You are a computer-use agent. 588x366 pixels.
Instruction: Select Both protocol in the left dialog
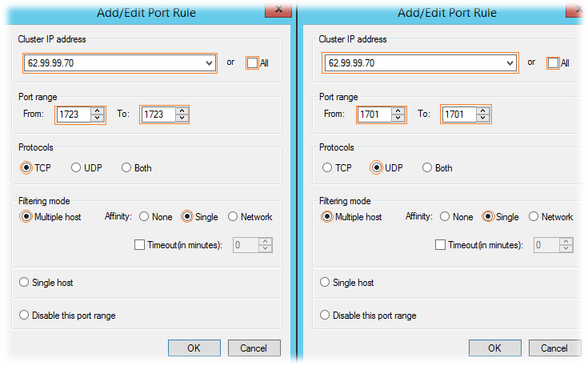126,167
